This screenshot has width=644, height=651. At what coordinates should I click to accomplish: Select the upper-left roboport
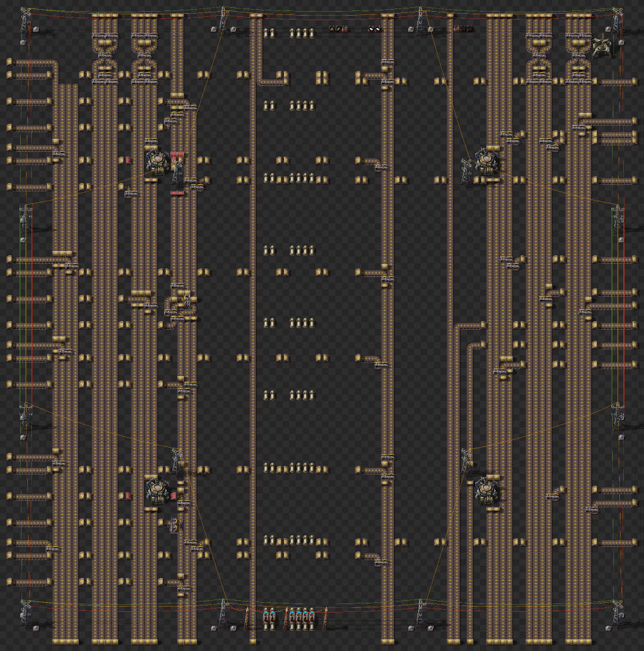[x=158, y=160]
